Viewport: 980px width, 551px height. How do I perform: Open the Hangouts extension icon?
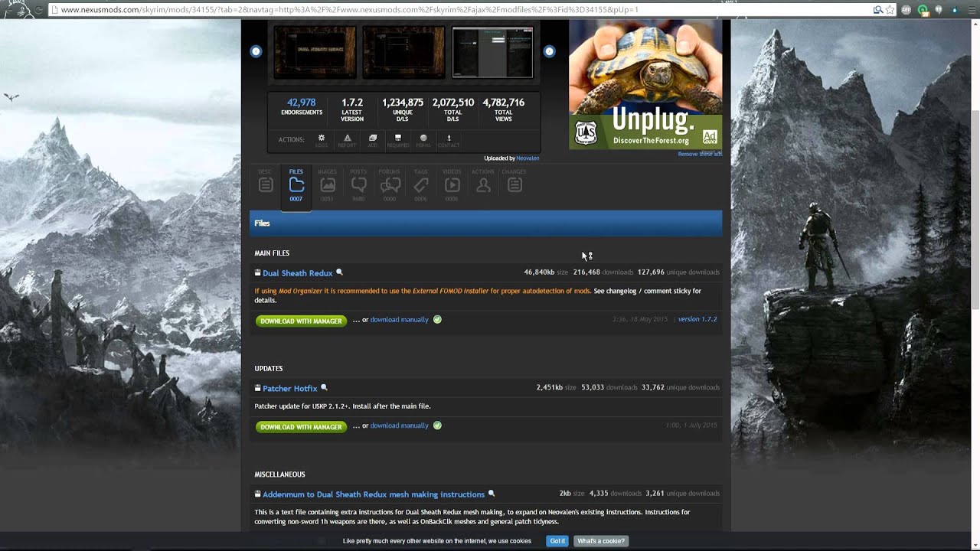939,10
